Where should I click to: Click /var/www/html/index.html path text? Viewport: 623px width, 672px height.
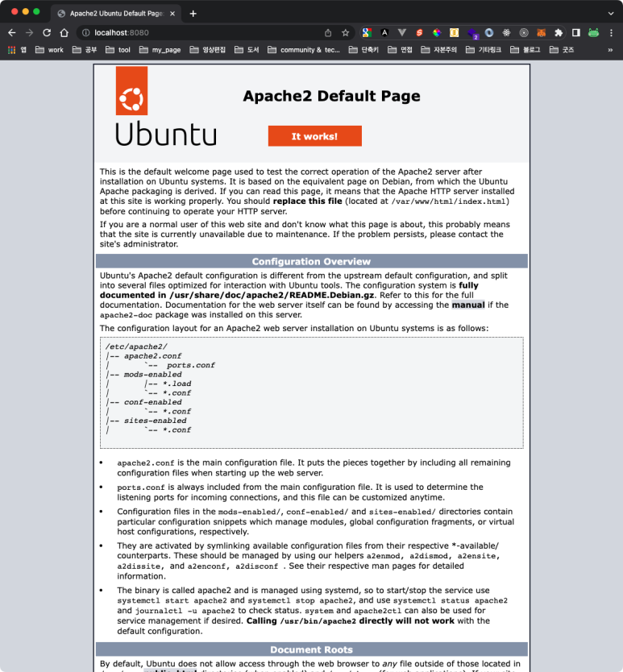coord(448,201)
